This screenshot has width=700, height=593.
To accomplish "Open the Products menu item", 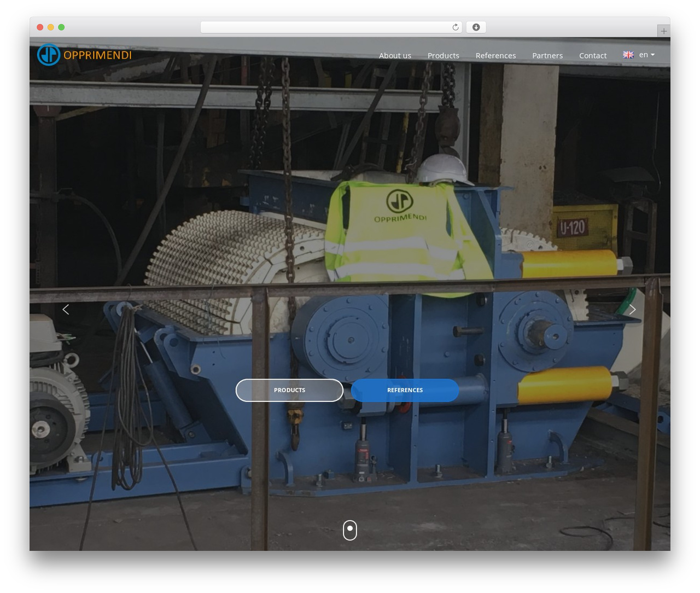I will pos(444,55).
